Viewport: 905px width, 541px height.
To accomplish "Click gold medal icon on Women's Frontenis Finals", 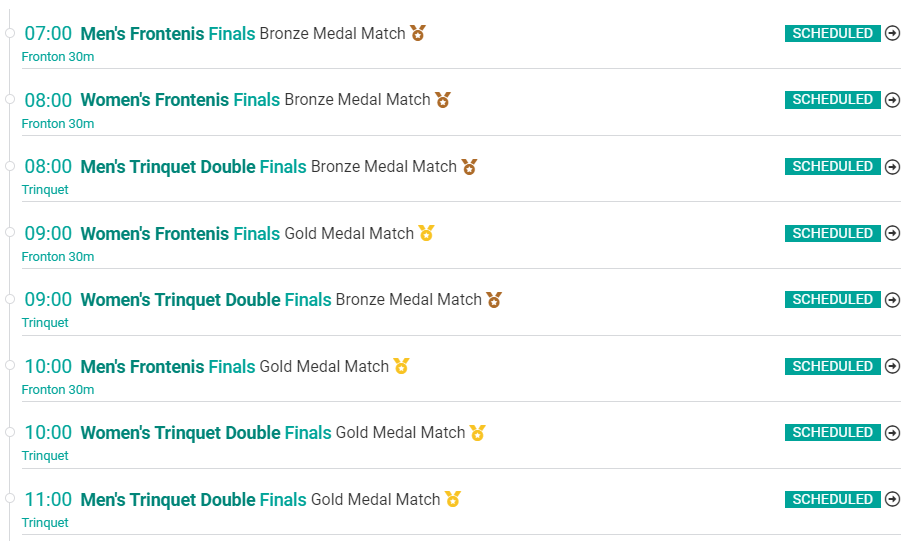I will click(x=427, y=233).
